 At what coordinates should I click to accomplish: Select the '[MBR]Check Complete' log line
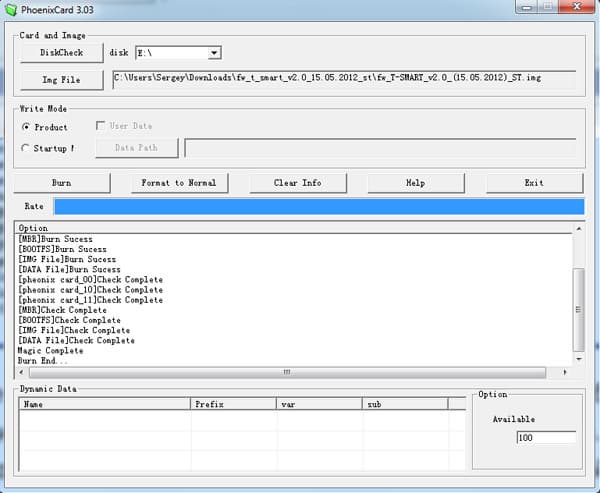pos(62,310)
